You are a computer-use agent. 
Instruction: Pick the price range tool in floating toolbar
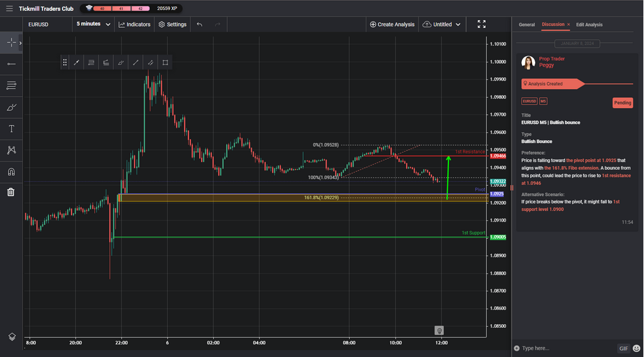[x=106, y=63]
